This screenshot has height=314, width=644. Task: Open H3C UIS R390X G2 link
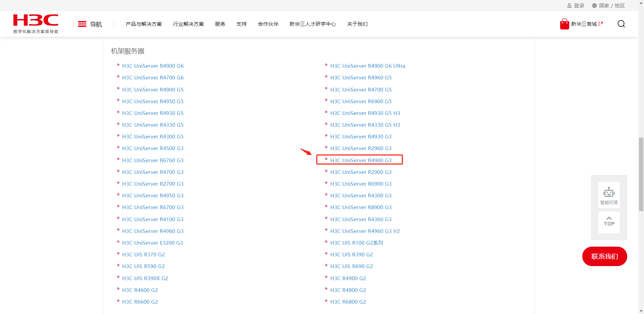(x=145, y=278)
